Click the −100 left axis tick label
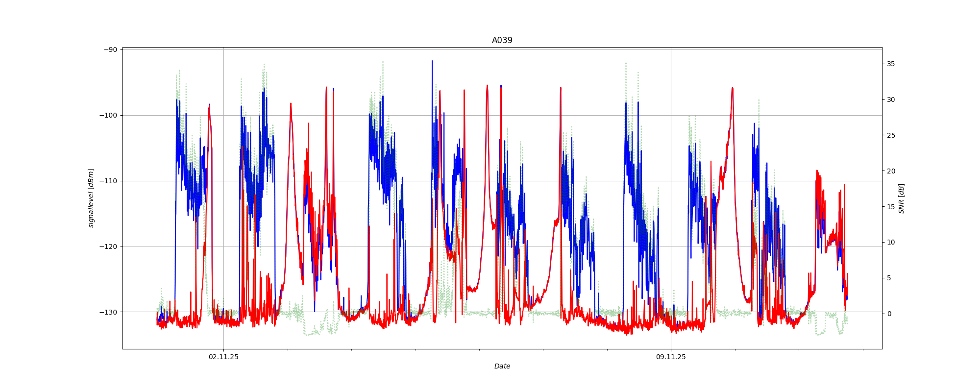 point(108,116)
